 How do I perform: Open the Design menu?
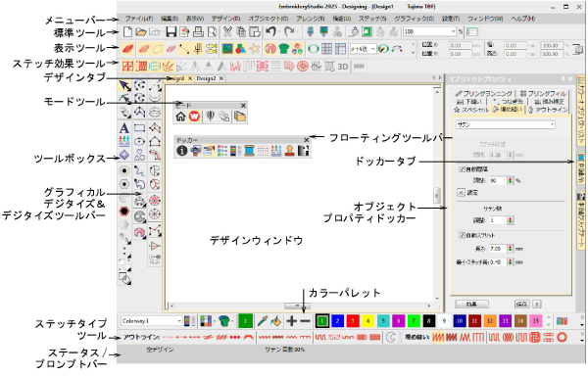point(225,19)
